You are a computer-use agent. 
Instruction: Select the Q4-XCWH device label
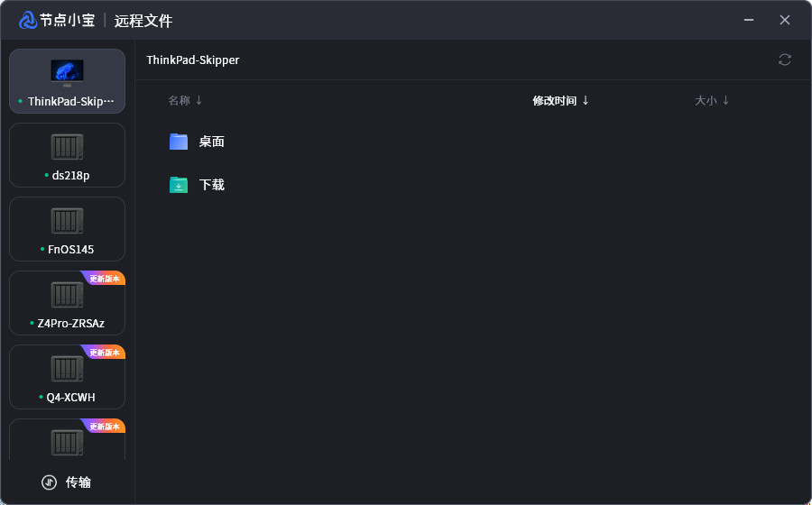pos(71,398)
